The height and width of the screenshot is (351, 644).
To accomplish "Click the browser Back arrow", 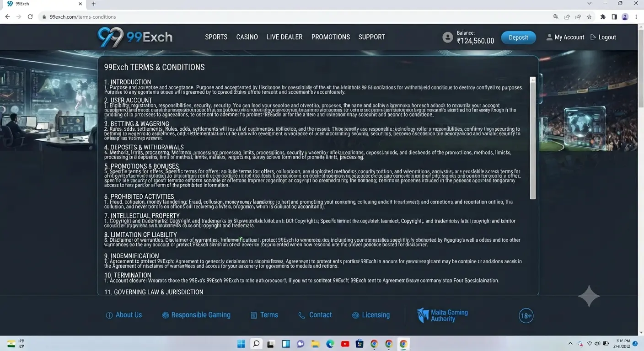I will click(7, 16).
